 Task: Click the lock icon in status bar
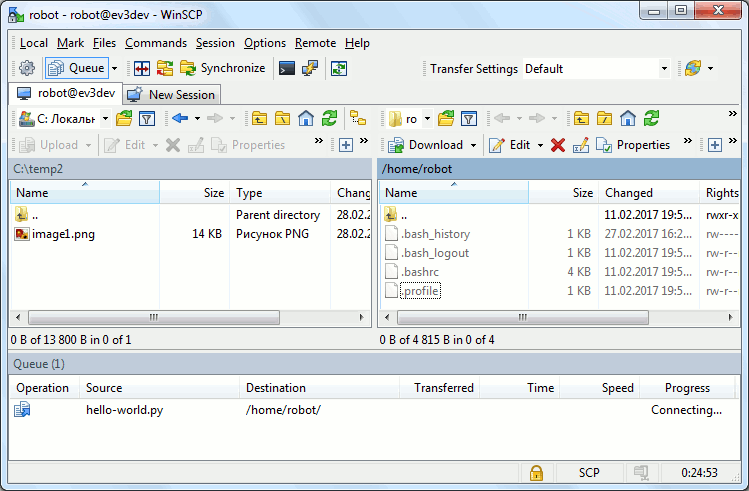(536, 473)
